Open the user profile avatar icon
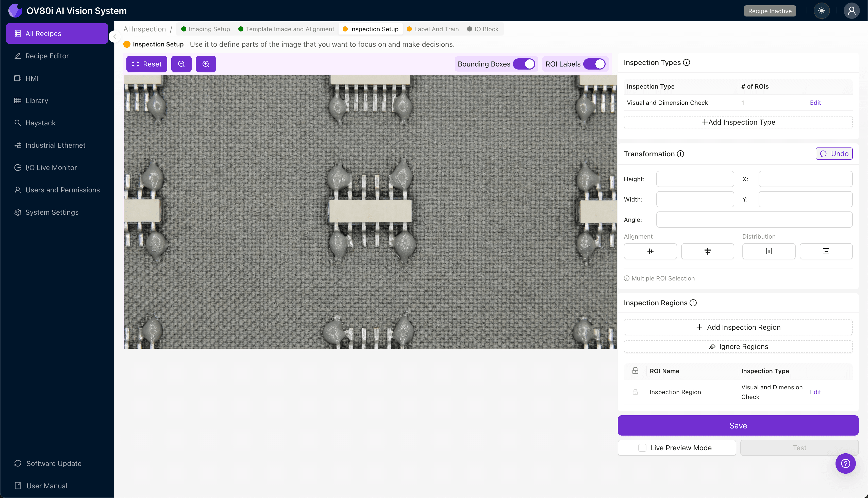Screen dimensions: 868x498 point(851,11)
